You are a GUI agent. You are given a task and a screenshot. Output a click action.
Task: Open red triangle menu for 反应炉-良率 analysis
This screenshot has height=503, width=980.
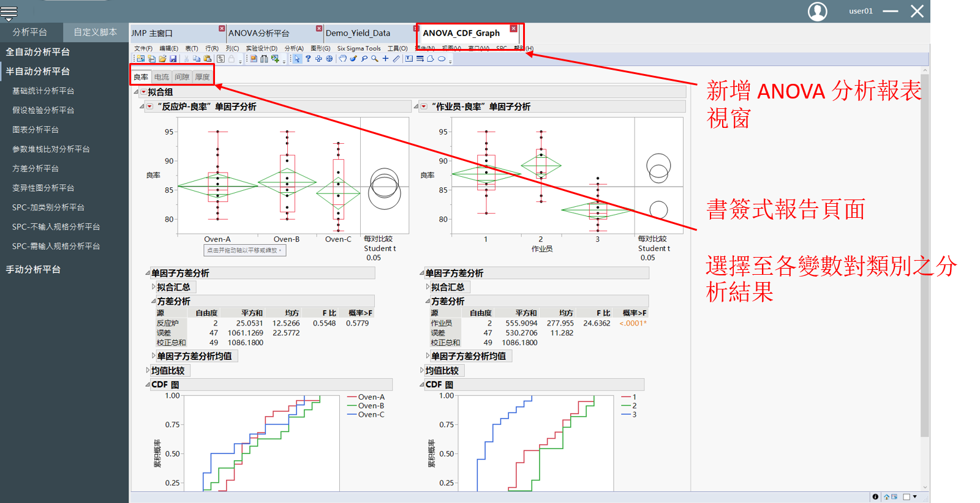point(149,106)
